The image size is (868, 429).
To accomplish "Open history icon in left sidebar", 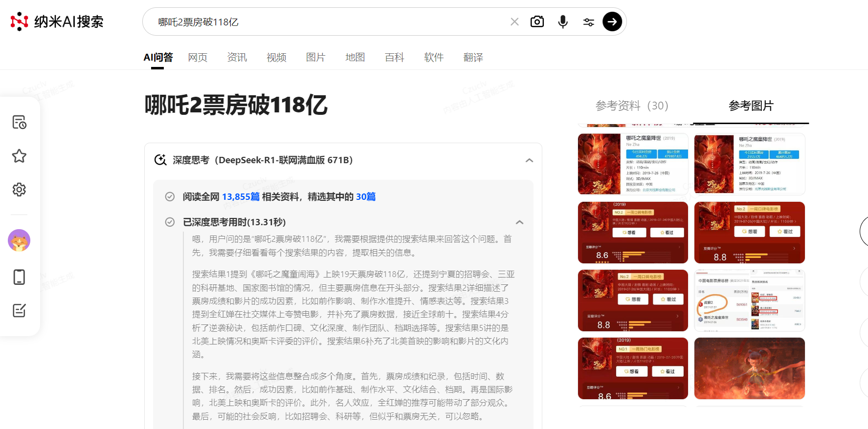I will pyautogui.click(x=19, y=122).
